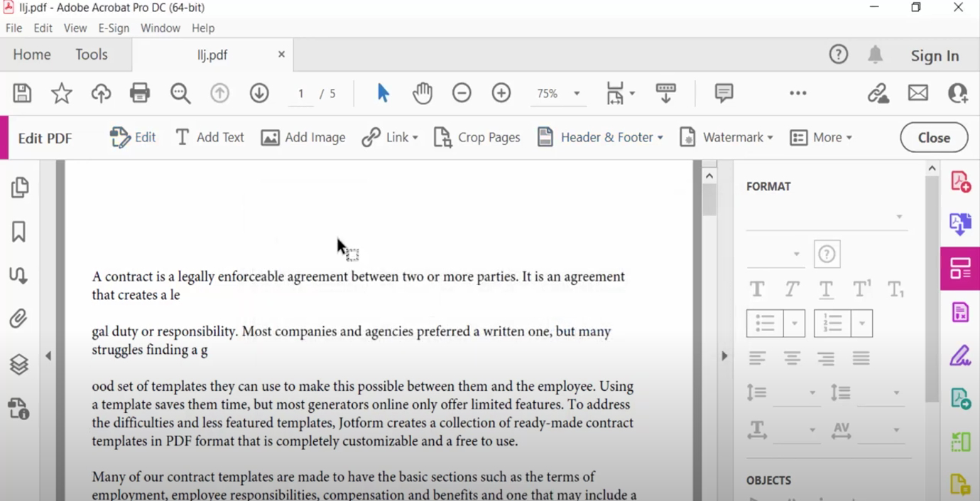Click the page number input field
This screenshot has height=501, width=980.
[301, 94]
